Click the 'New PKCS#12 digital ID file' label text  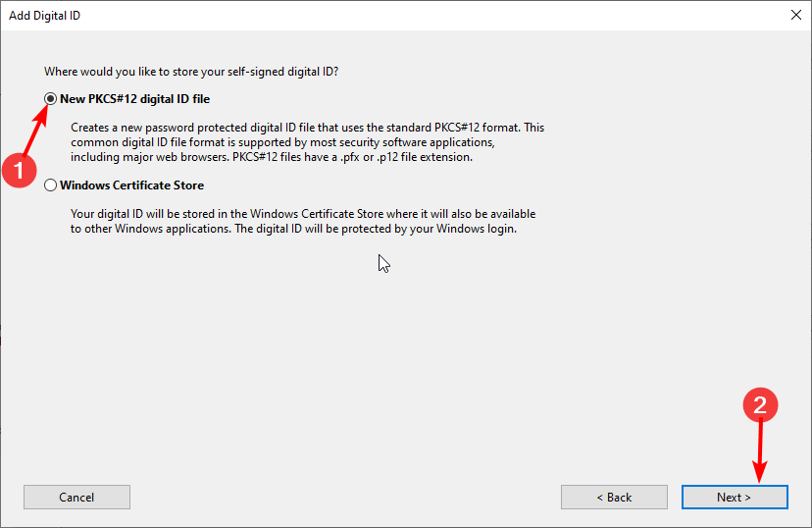[x=134, y=99]
